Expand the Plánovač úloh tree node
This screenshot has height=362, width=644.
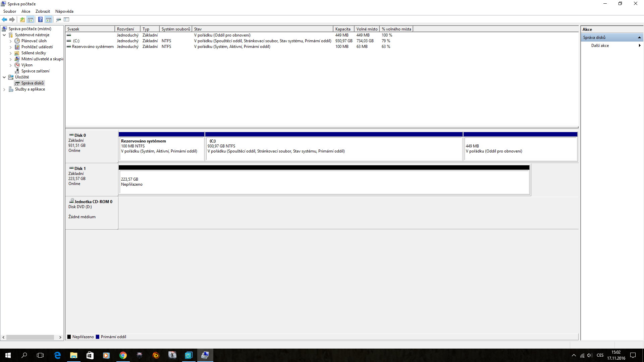click(10, 41)
